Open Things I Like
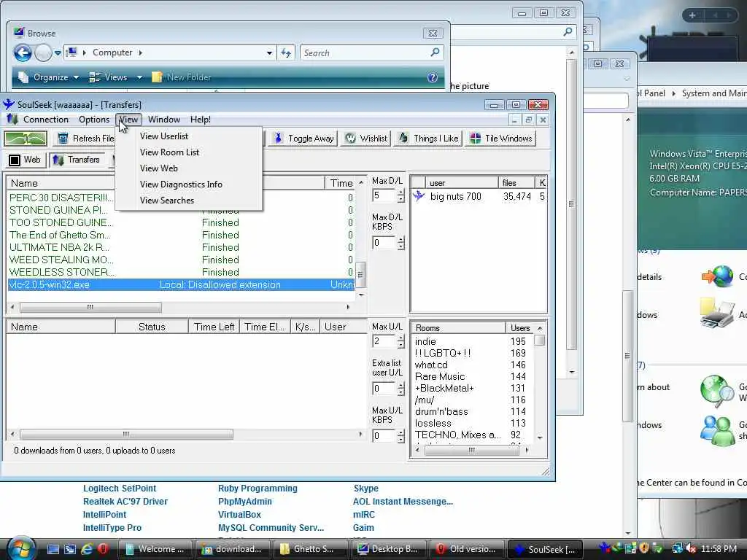The width and height of the screenshot is (747, 560). click(428, 138)
